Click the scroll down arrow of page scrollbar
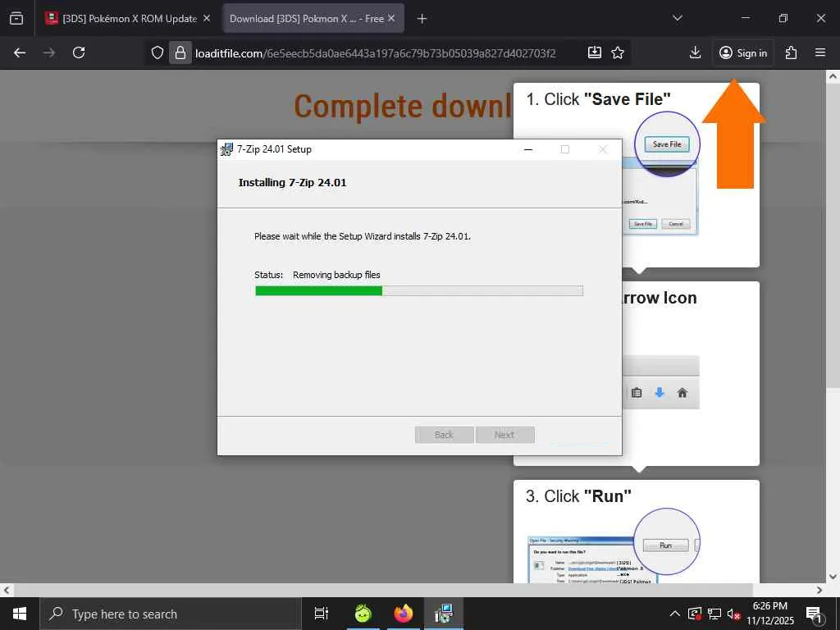The image size is (840, 630). click(x=833, y=577)
